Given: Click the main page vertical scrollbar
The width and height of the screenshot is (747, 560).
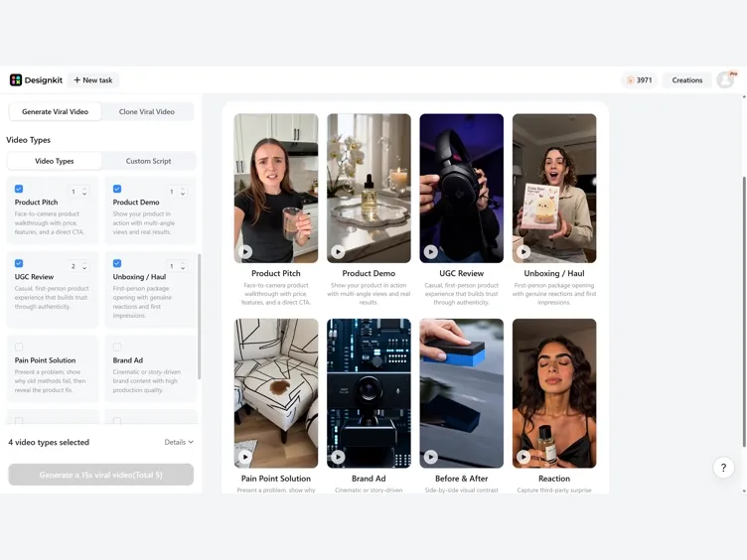Looking at the screenshot, I should [x=744, y=312].
